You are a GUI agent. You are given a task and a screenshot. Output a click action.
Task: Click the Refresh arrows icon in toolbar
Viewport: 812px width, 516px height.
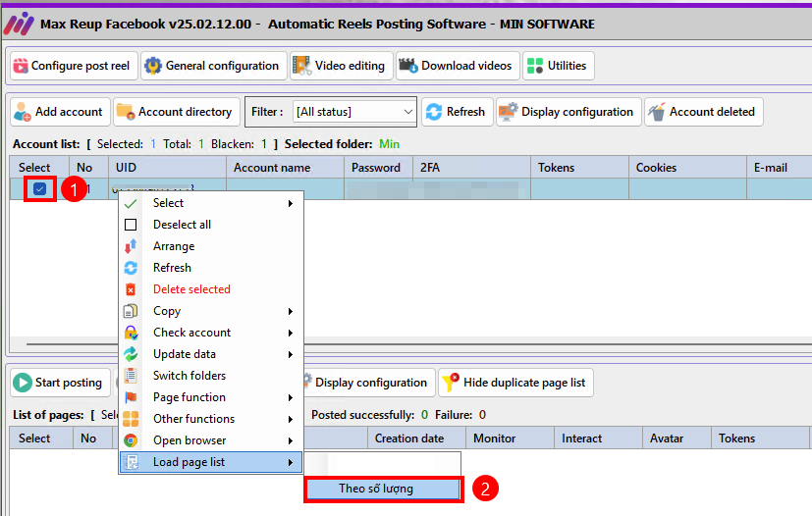434,112
